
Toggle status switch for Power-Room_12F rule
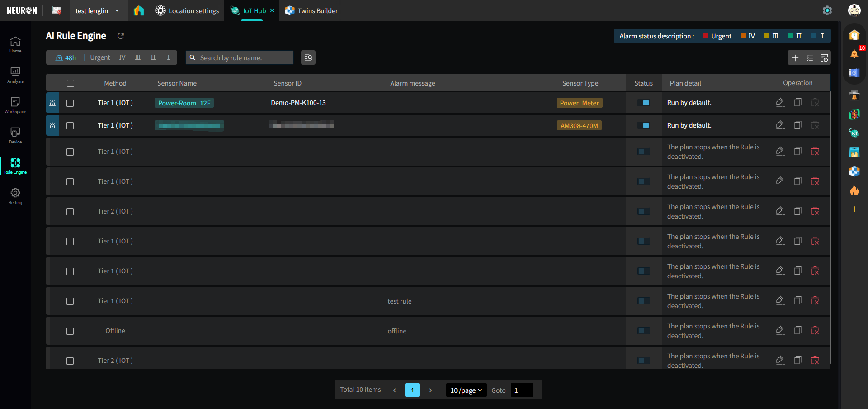644,103
